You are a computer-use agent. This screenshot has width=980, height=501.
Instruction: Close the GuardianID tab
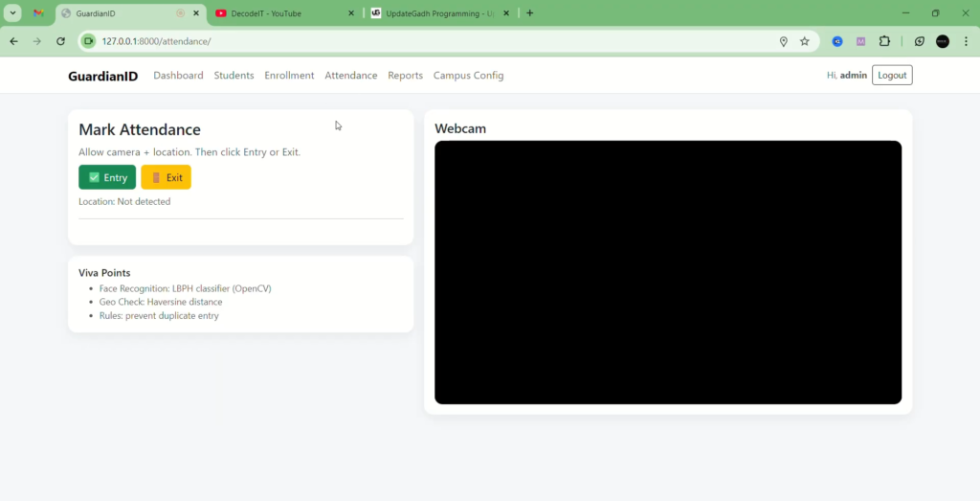[195, 13]
